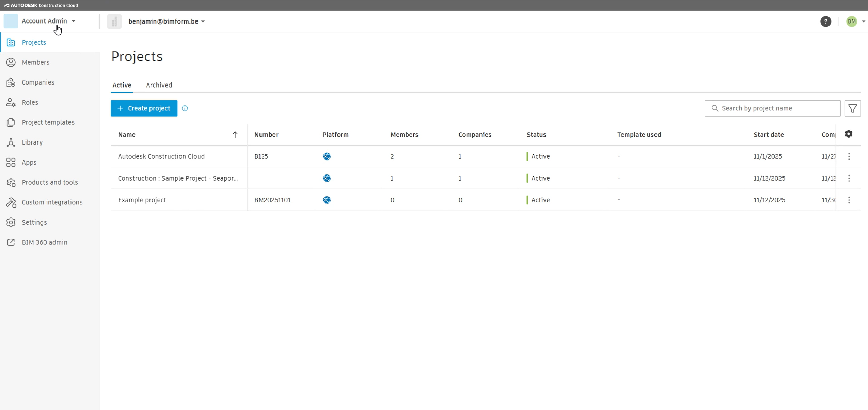Screen dimensions: 868x410
Task: Open Project templates in sidebar
Action: [x=48, y=122]
